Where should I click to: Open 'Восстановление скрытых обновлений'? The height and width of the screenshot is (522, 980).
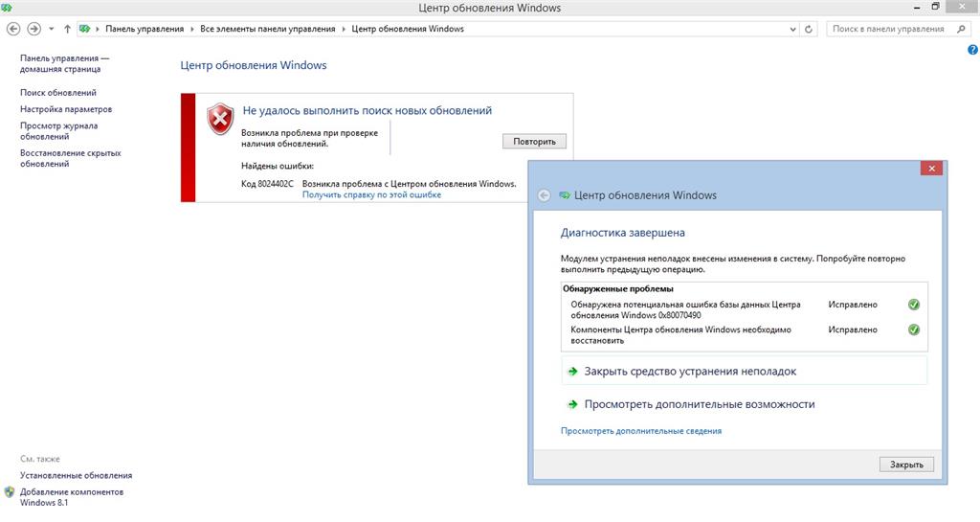tap(71, 158)
